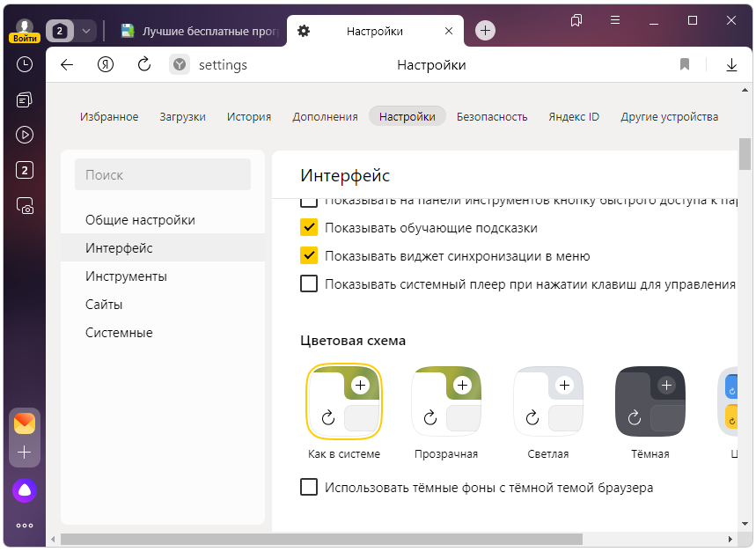Open sidebar three-dots more options
This screenshot has width=756, height=552.
(x=25, y=526)
